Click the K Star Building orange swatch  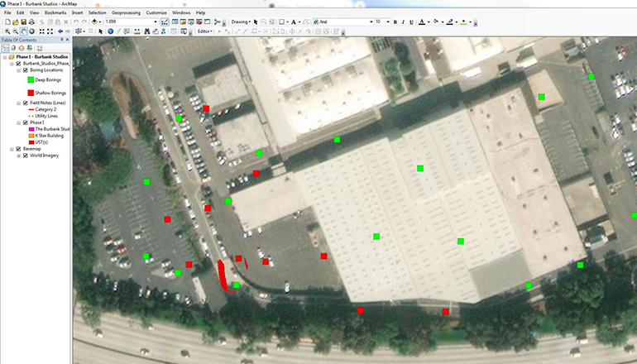click(31, 136)
